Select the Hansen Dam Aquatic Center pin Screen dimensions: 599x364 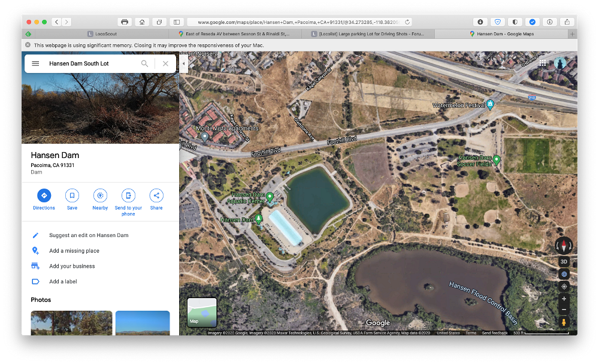tap(270, 197)
